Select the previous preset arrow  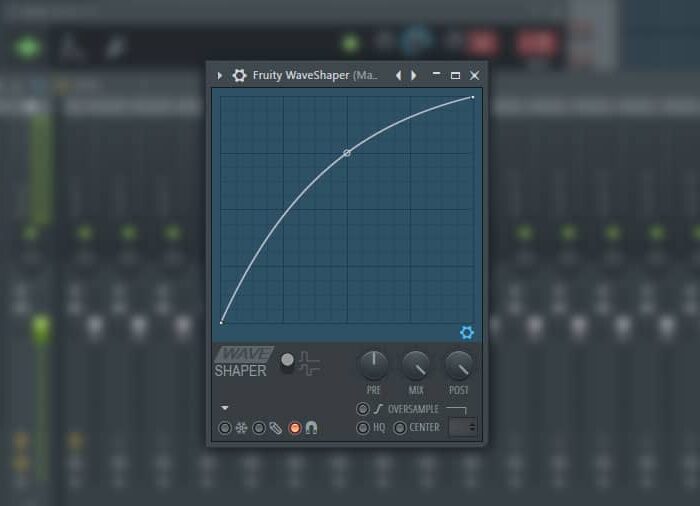point(398,75)
